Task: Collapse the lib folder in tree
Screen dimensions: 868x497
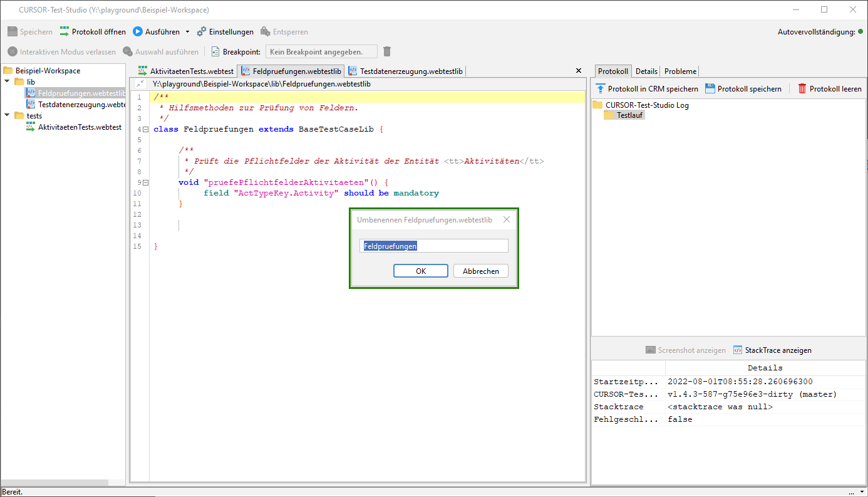Action: (8, 82)
